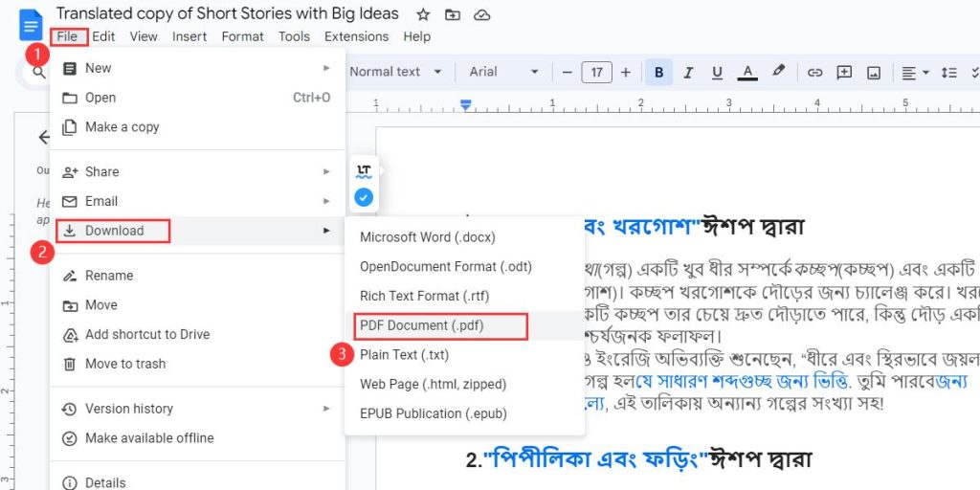Viewport: 980px width, 490px height.
Task: Download as Web Page (.html, zipped)
Action: (x=464, y=385)
